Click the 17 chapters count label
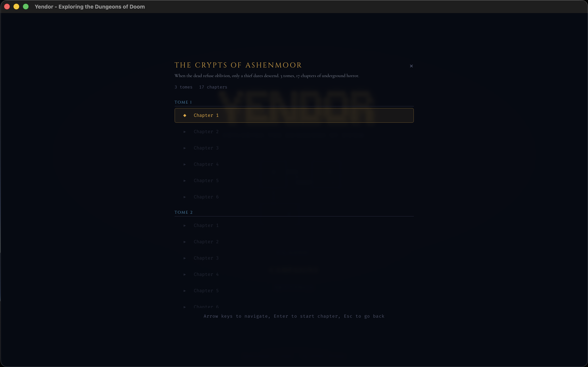 pyautogui.click(x=213, y=87)
